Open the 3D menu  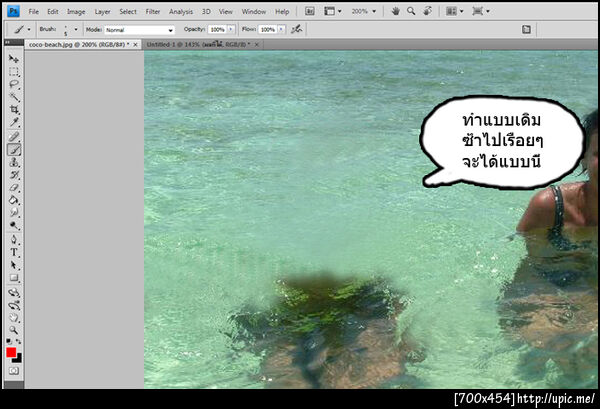pyautogui.click(x=206, y=12)
